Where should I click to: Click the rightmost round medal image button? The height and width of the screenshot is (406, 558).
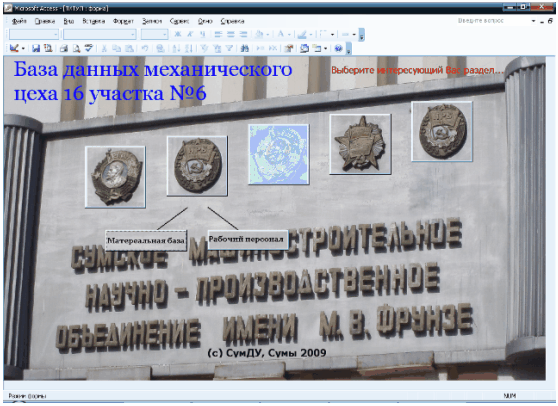click(442, 131)
